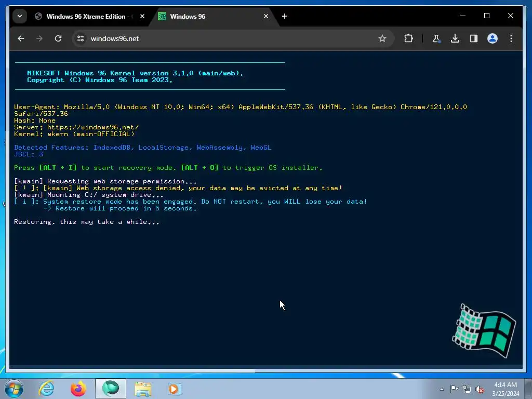
Task: Open the Windows Start menu orb
Action: [x=14, y=389]
